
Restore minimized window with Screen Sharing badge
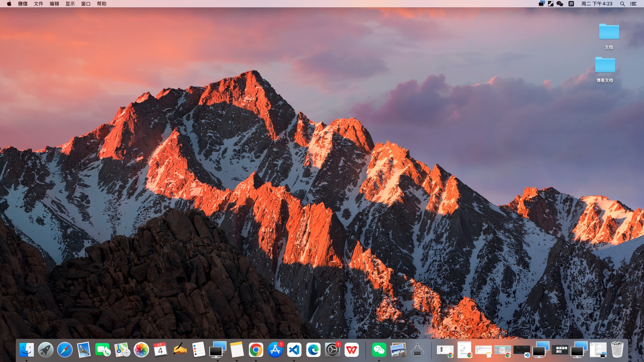[598, 350]
